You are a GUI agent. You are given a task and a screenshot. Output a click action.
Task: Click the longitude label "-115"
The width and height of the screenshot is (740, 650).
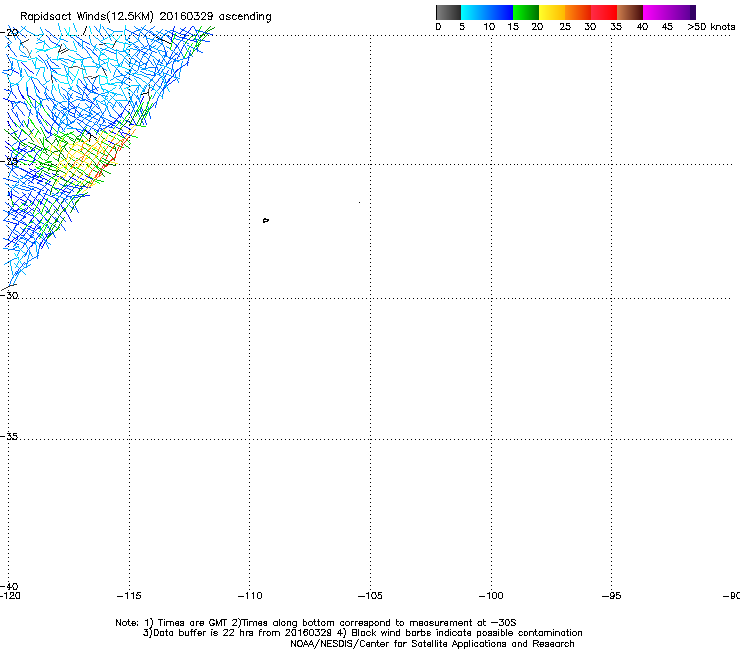pyautogui.click(x=129, y=596)
